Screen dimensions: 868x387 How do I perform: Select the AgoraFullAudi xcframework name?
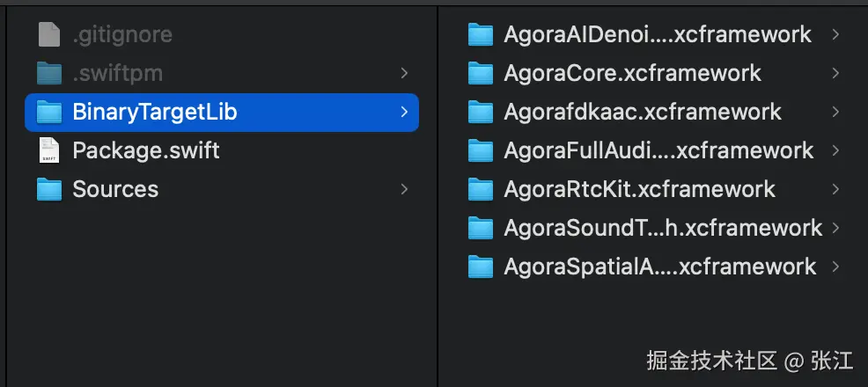[x=658, y=150]
